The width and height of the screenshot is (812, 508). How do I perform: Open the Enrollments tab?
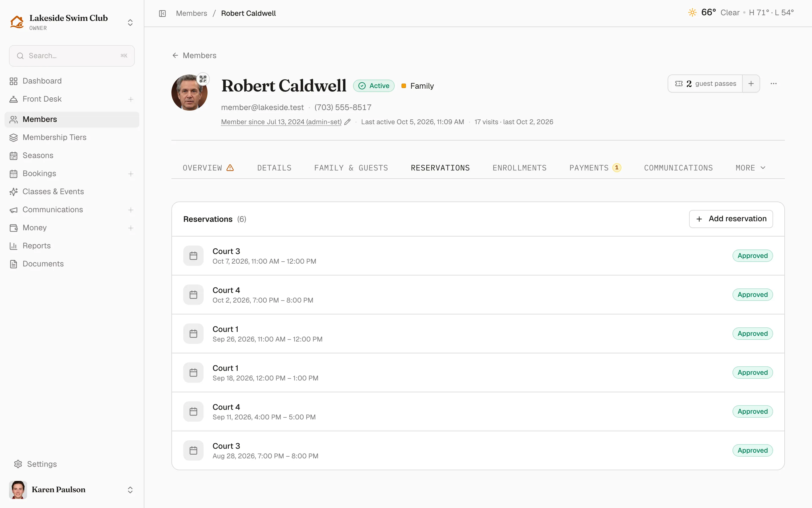tap(519, 168)
